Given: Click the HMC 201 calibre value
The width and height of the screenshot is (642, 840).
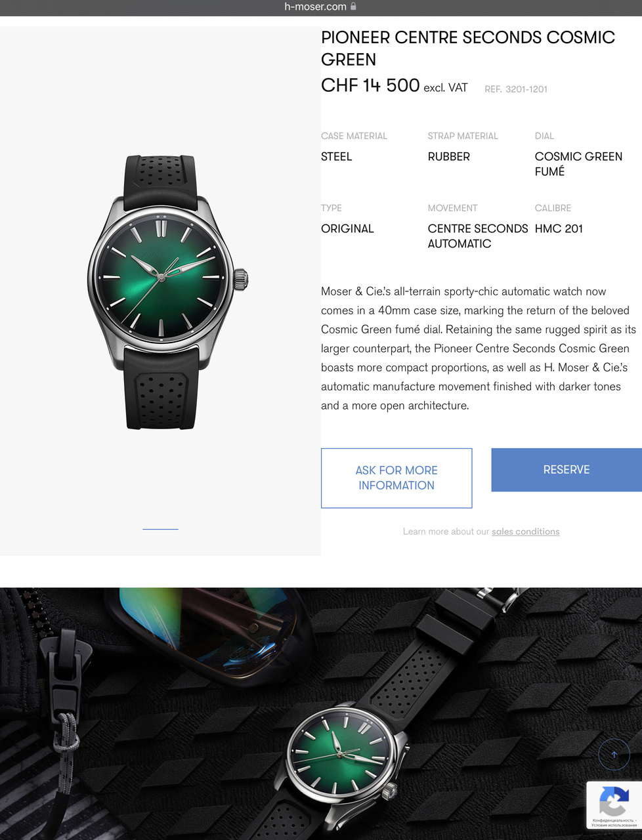Looking at the screenshot, I should click(559, 228).
